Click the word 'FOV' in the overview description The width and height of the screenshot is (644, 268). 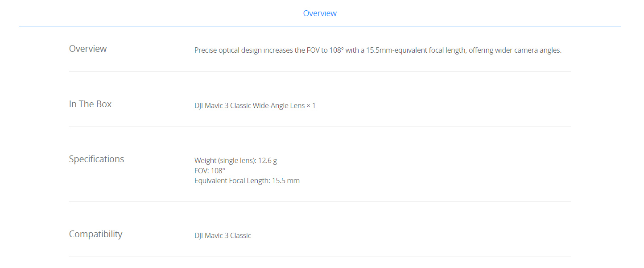313,50
